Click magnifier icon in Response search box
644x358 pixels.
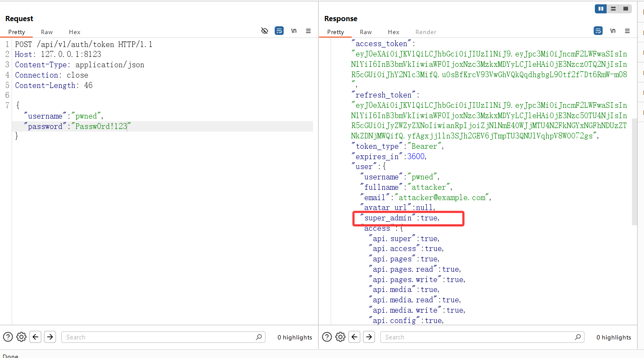pos(578,337)
